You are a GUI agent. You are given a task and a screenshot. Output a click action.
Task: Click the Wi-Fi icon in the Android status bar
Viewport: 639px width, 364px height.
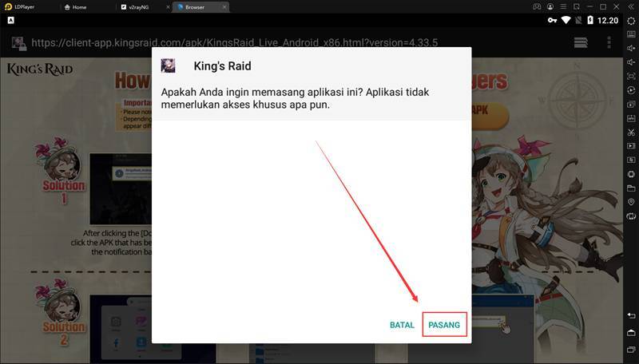point(566,20)
